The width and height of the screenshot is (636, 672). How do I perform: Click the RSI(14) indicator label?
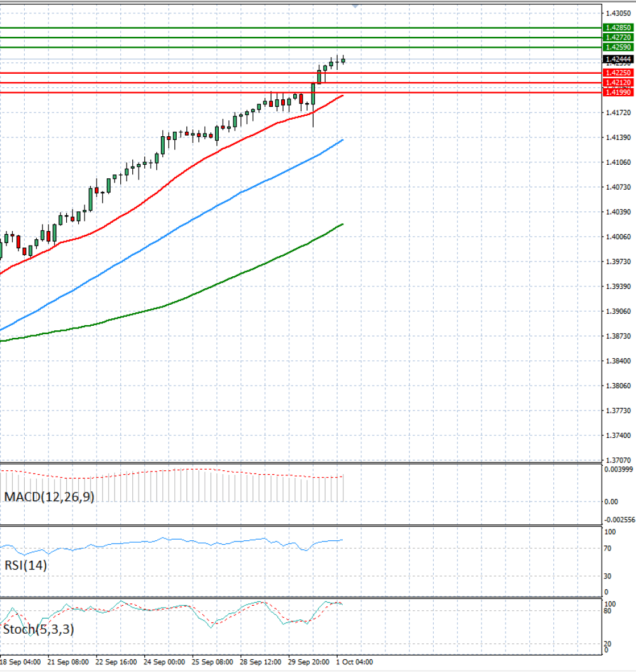click(25, 565)
